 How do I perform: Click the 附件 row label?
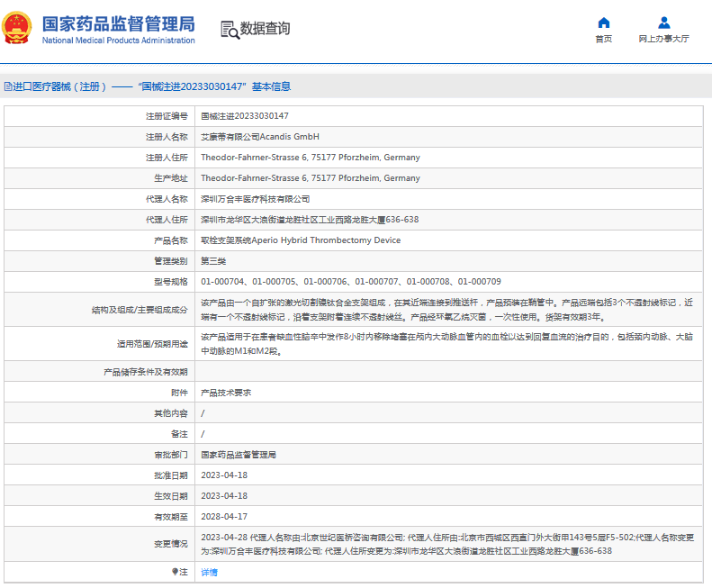179,393
